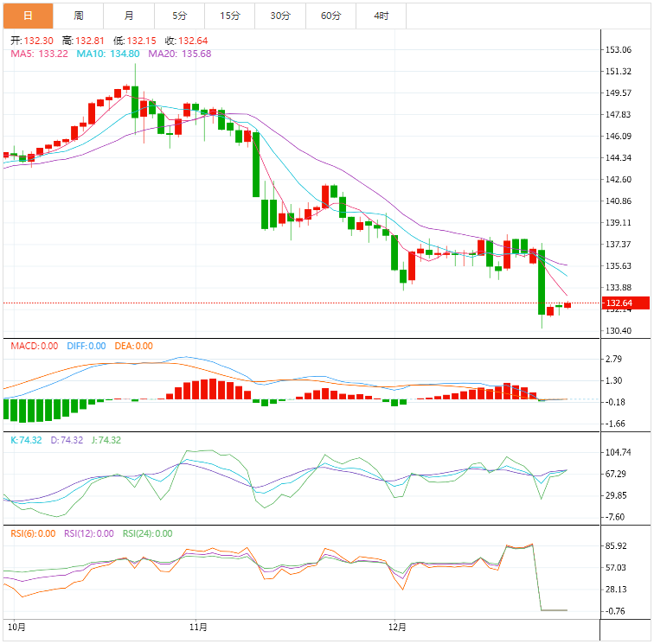Switch to the 4时 timeframe tab
The width and height of the screenshot is (654, 644).
tap(381, 16)
